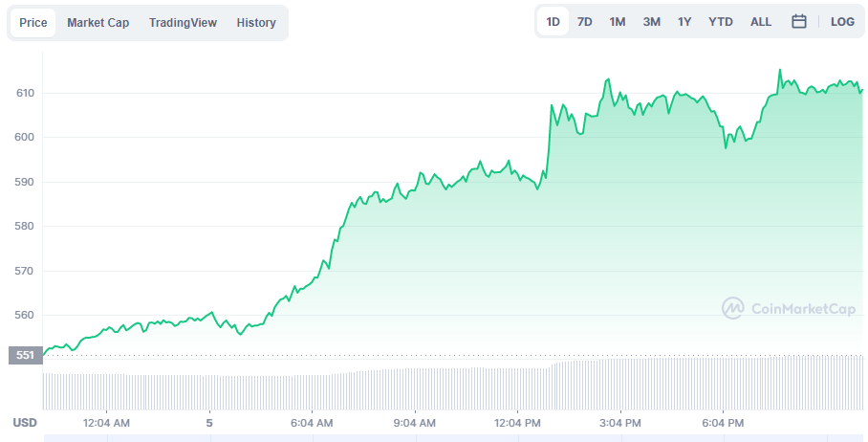Click the 12:04 AM time axis label
The width and height of the screenshot is (868, 442).
click(x=106, y=423)
